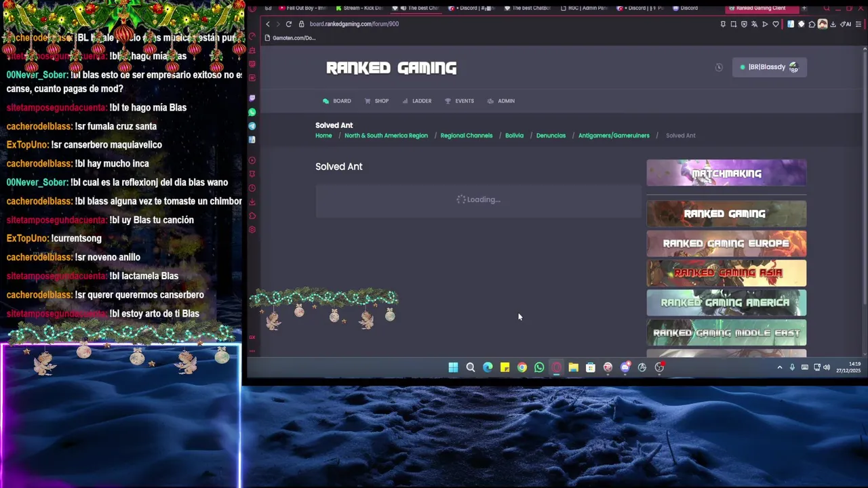868x488 pixels.
Task: Click the RANKED GAMING AMERICA banner
Action: pyautogui.click(x=726, y=303)
